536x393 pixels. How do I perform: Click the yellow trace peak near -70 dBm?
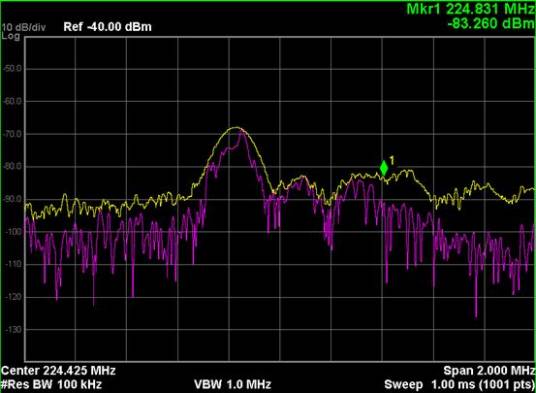pyautogui.click(x=237, y=127)
